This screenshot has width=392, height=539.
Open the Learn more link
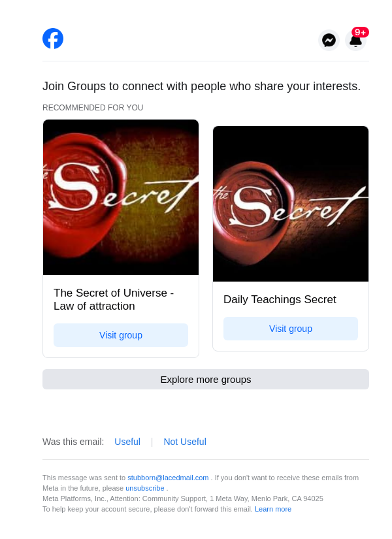(x=273, y=509)
